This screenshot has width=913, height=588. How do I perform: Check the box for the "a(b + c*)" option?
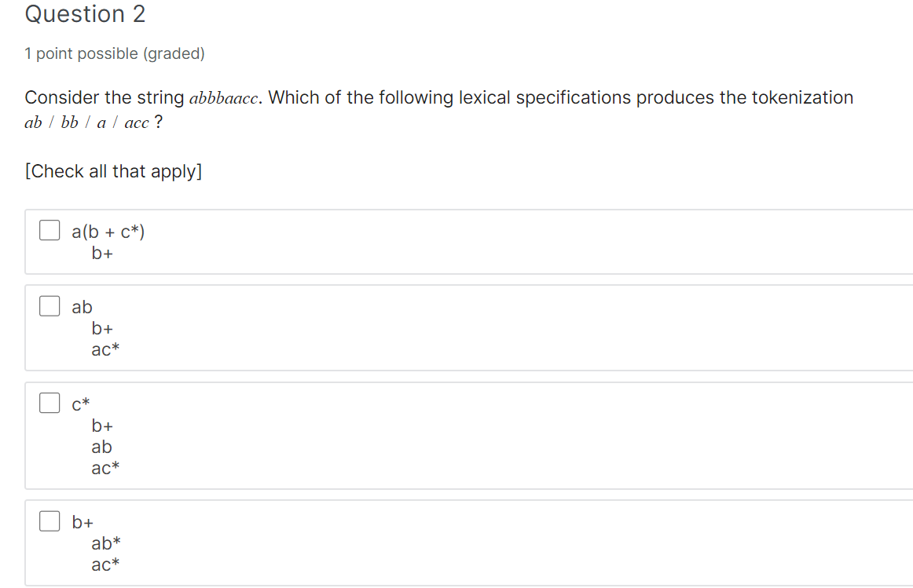coord(49,230)
